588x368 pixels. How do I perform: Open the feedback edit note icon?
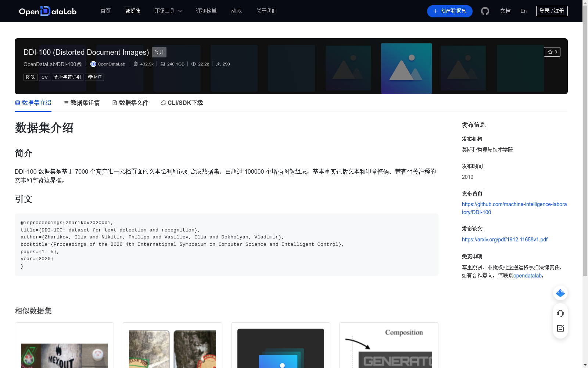click(x=560, y=328)
